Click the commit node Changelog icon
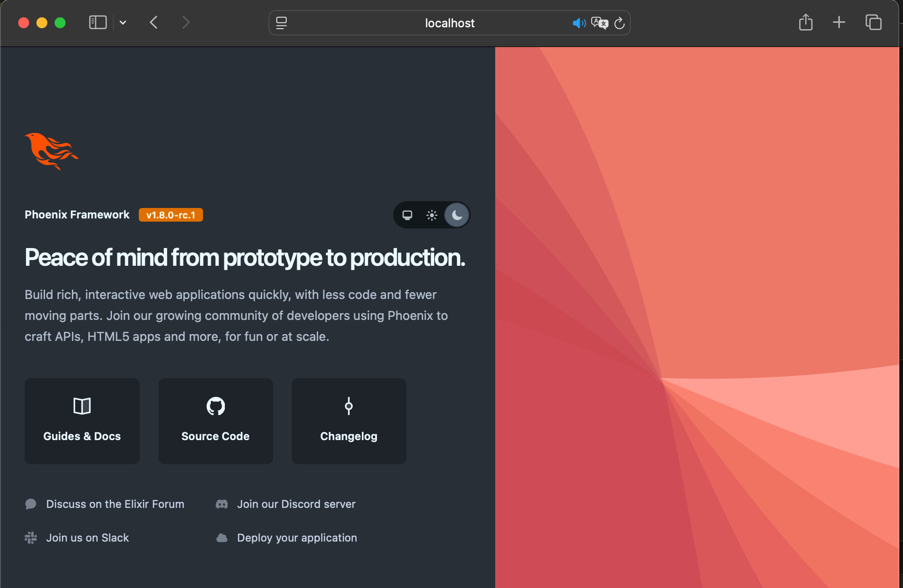 pos(349,406)
